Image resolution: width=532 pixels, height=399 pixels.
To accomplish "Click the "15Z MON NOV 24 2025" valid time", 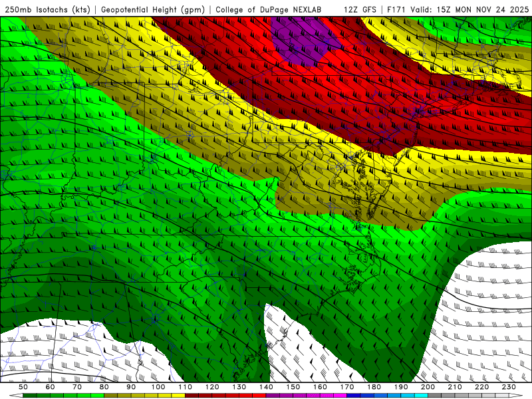I will [483, 9].
